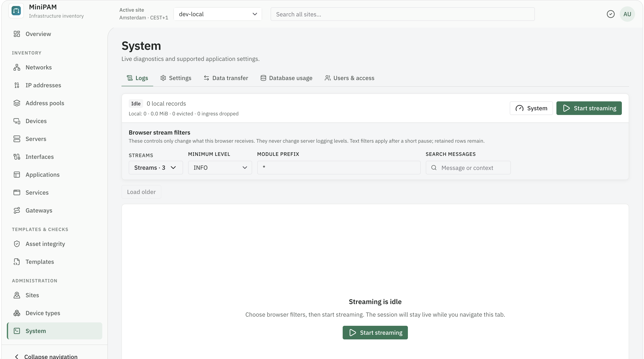This screenshot has width=644, height=359.
Task: Open Gateways from the sidebar
Action: [x=55, y=211]
